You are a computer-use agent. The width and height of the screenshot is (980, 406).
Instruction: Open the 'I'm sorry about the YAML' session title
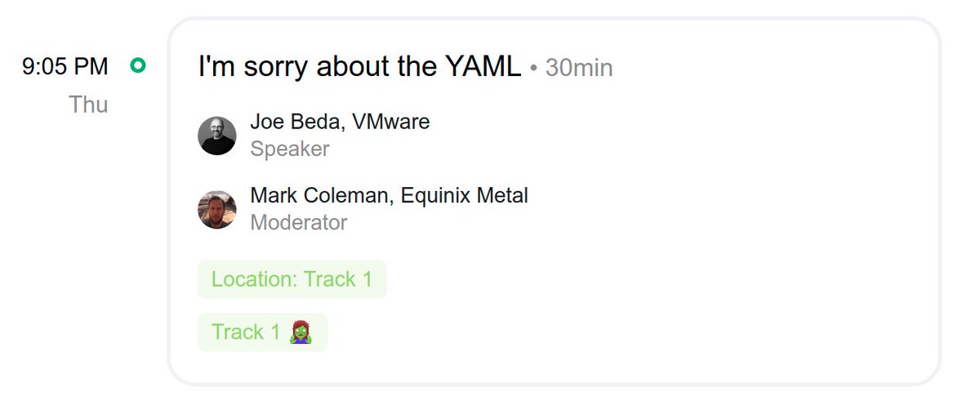[x=359, y=67]
